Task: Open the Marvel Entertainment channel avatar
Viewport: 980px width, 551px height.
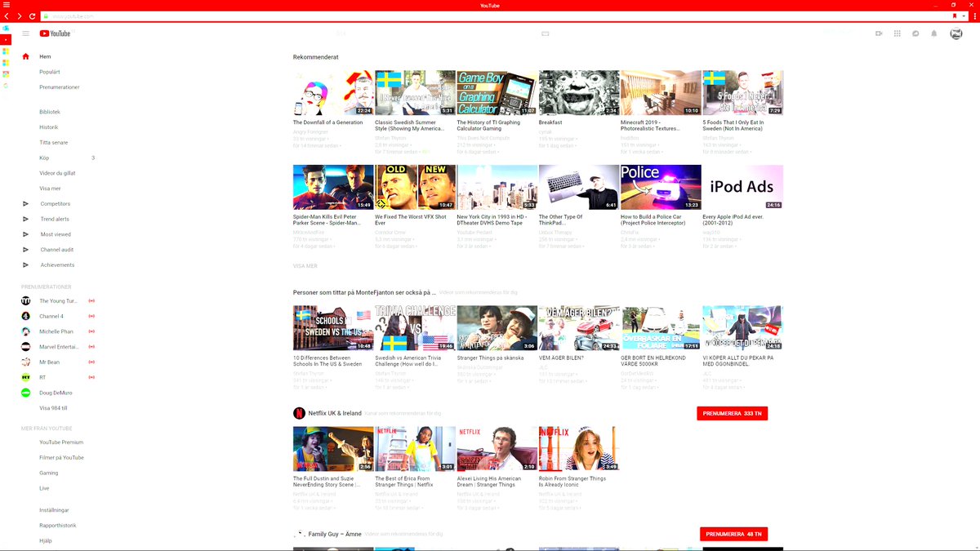Action: 25,347
